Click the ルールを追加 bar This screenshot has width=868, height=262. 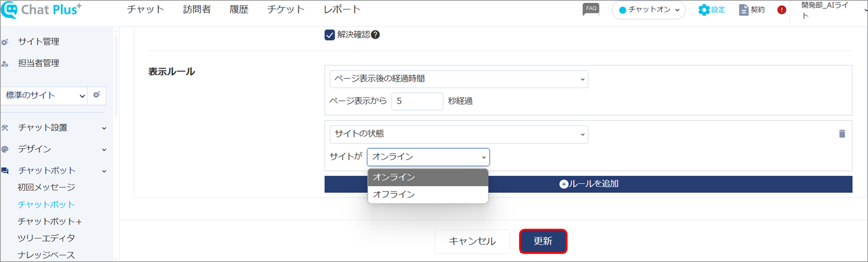[588, 184]
